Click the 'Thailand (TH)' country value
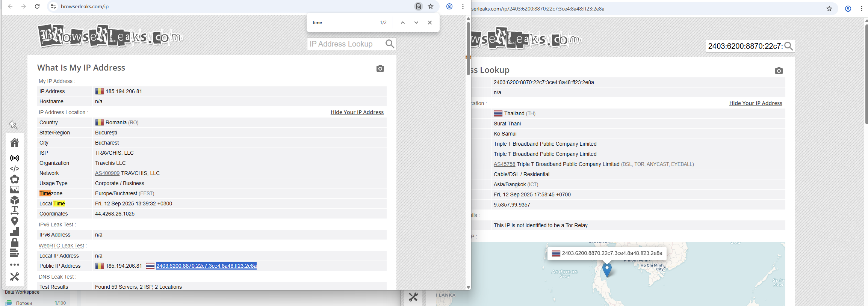The width and height of the screenshot is (868, 306). tap(520, 113)
